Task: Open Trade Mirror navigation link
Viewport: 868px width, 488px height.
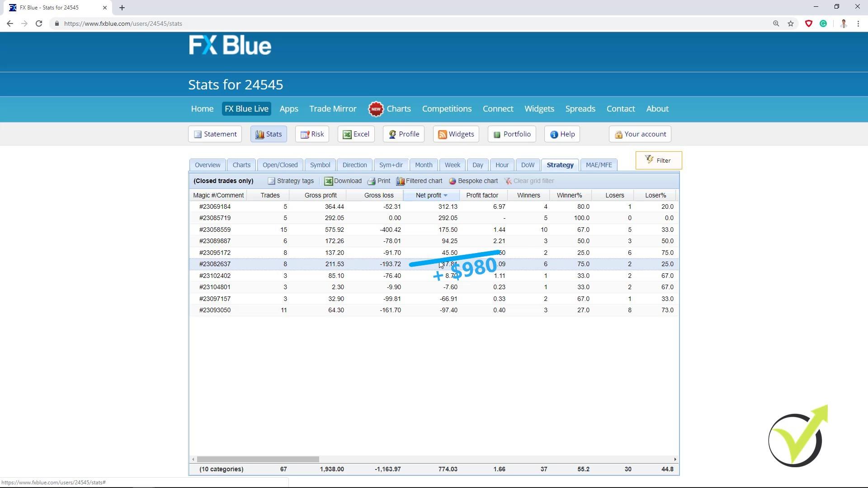Action: (333, 109)
